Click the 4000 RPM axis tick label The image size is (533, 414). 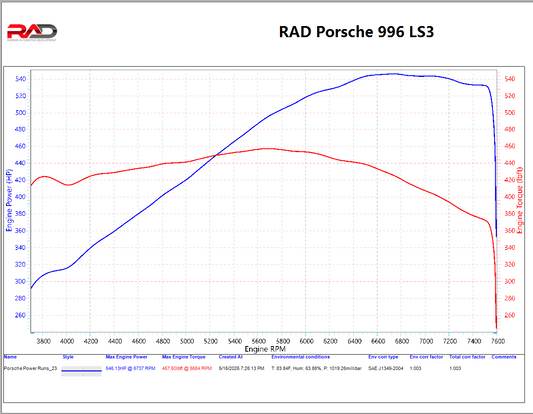[x=67, y=341]
